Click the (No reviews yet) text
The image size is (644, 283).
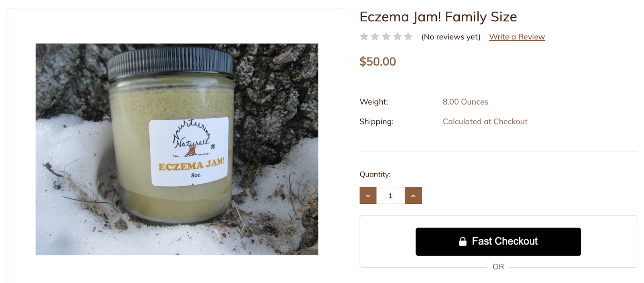tap(451, 37)
